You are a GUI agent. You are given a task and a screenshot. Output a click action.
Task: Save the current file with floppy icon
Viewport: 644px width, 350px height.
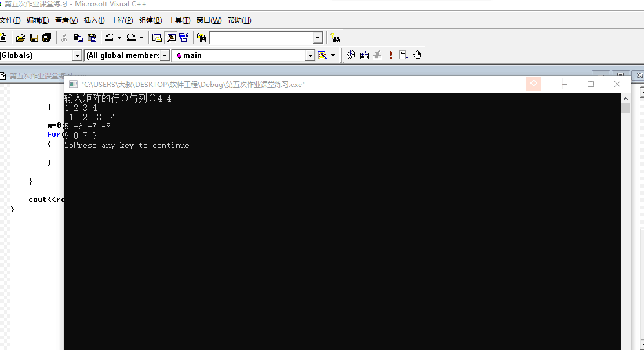tap(34, 38)
